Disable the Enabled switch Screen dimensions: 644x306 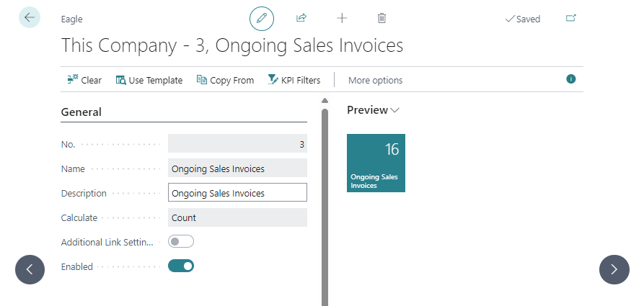click(x=181, y=266)
